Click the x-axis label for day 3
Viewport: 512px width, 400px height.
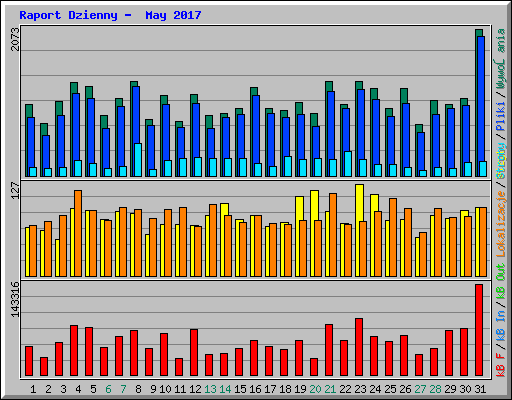click(63, 389)
